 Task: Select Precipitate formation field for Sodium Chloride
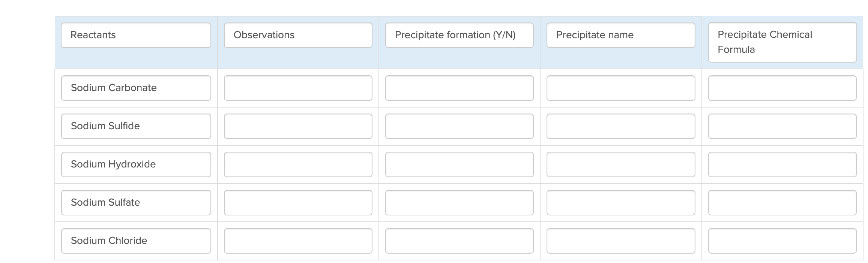459,241
